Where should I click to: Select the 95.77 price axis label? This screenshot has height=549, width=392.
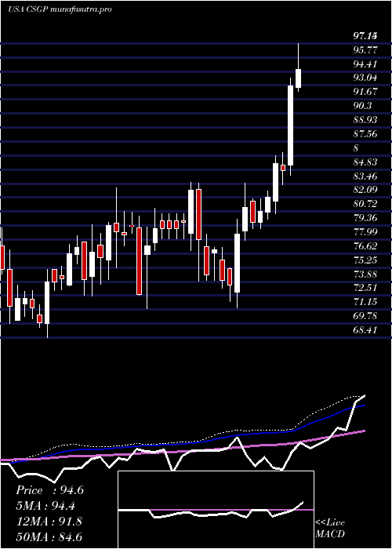pos(365,49)
